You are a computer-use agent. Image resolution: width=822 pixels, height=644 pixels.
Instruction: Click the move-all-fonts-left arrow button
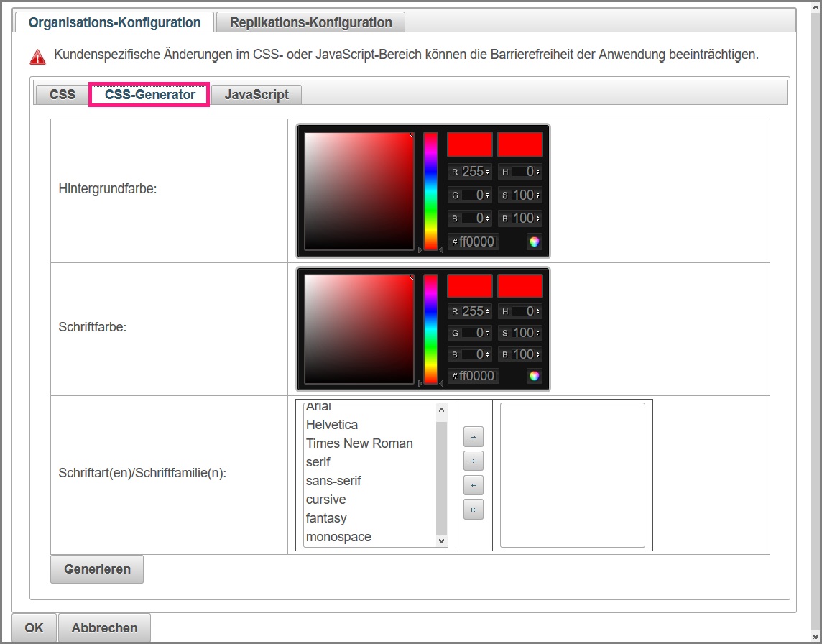473,510
